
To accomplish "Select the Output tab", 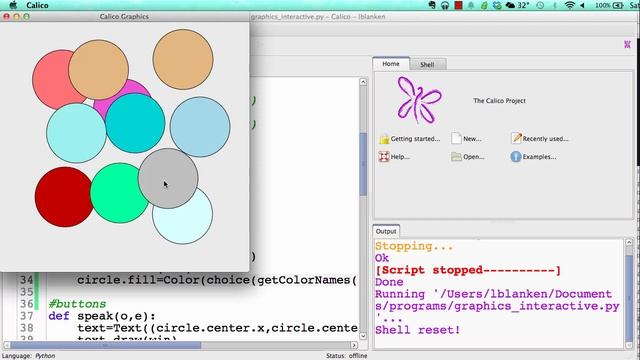I will pyautogui.click(x=386, y=231).
